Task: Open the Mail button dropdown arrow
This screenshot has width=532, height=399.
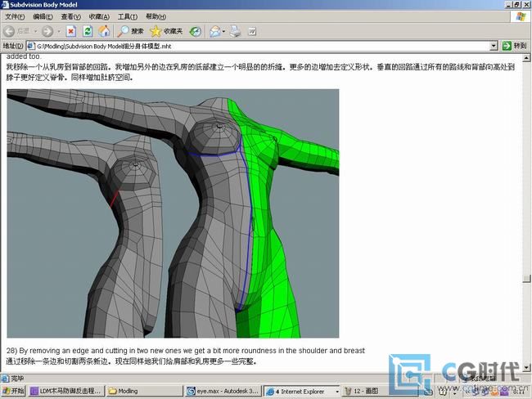Action: tap(223, 32)
